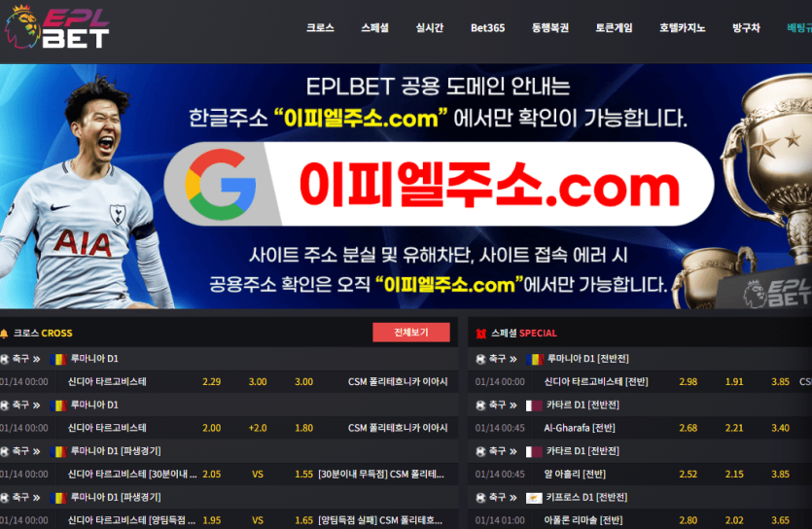Select odds 2.98 for 신디아 타르고비스테 [전반]
Screen dimensions: 812x529
pyautogui.click(x=688, y=382)
